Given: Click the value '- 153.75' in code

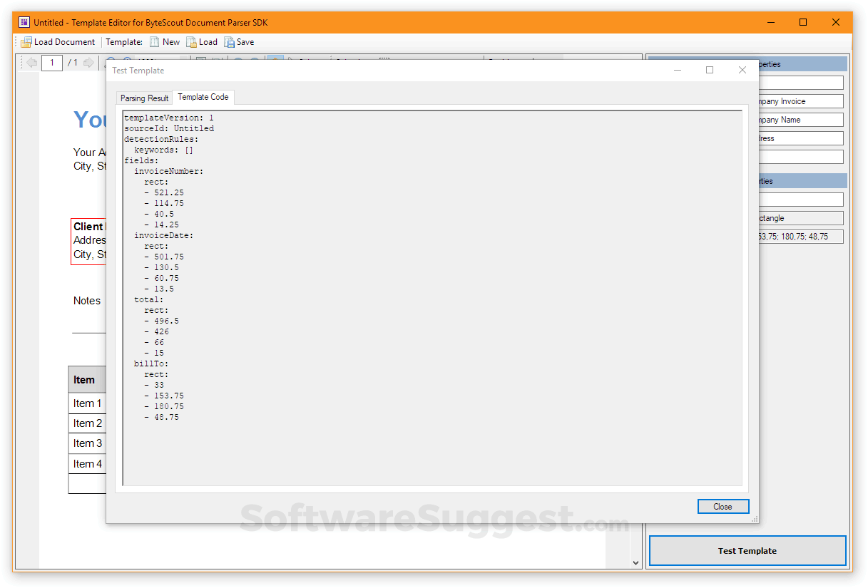Looking at the screenshot, I should 164,396.
